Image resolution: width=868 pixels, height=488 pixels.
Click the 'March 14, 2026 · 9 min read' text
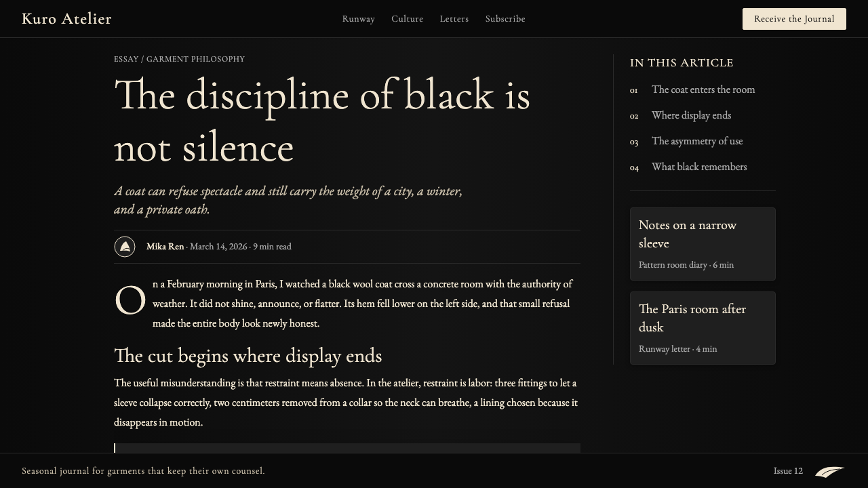click(x=241, y=247)
